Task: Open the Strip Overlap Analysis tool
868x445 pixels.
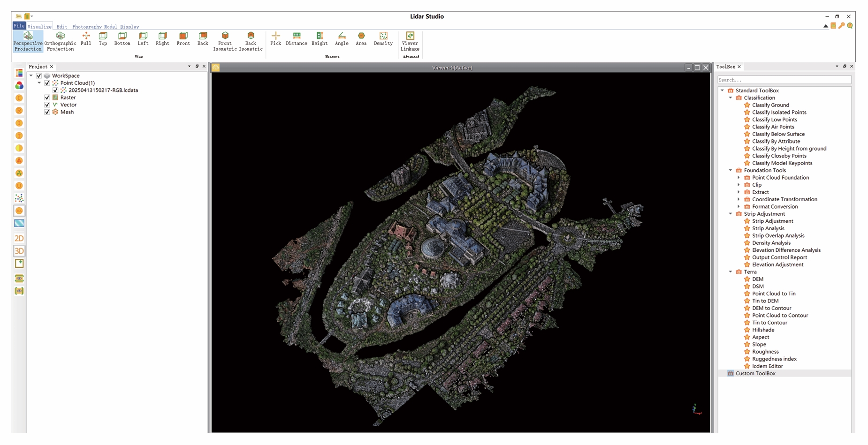Action: pyautogui.click(x=778, y=236)
